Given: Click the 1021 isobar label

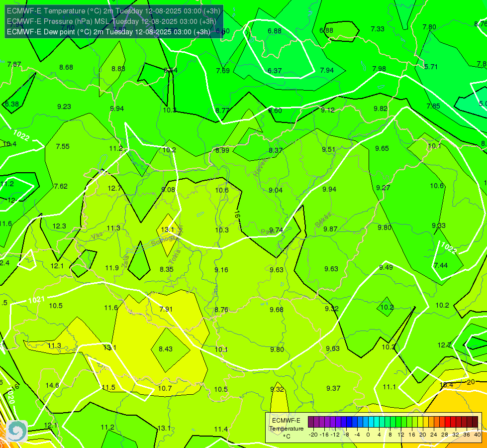Looking at the screenshot, I should coord(37,300).
